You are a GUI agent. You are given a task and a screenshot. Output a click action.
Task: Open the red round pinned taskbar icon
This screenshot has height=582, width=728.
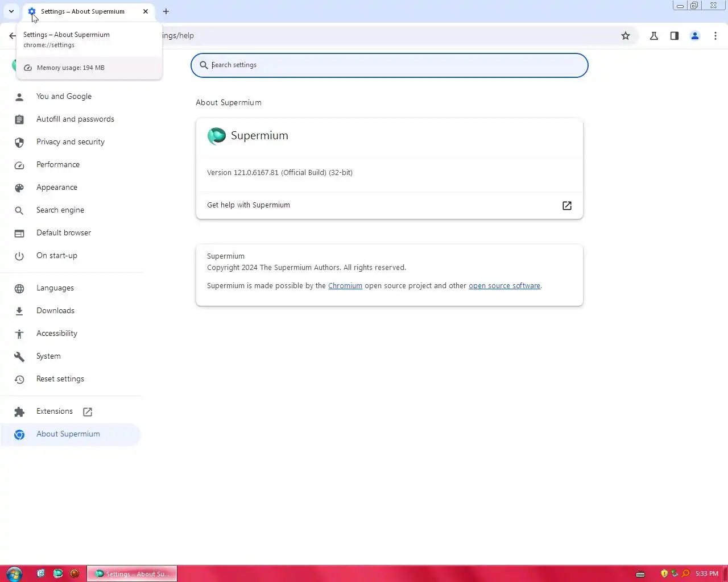click(x=75, y=573)
